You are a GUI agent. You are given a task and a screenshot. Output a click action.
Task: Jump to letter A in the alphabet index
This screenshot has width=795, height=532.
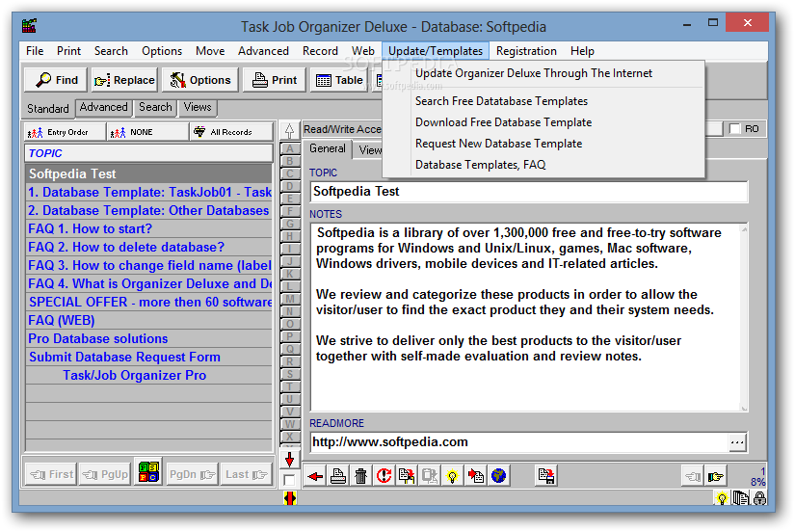289,149
